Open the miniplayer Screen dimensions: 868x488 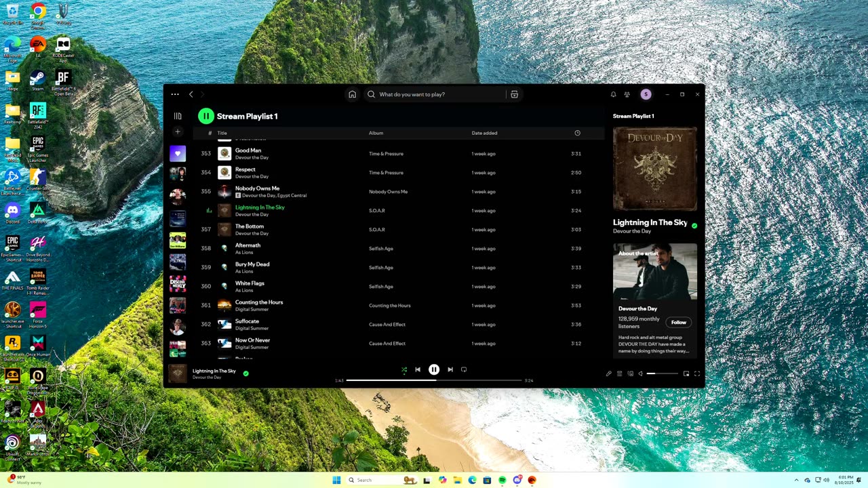pos(686,373)
